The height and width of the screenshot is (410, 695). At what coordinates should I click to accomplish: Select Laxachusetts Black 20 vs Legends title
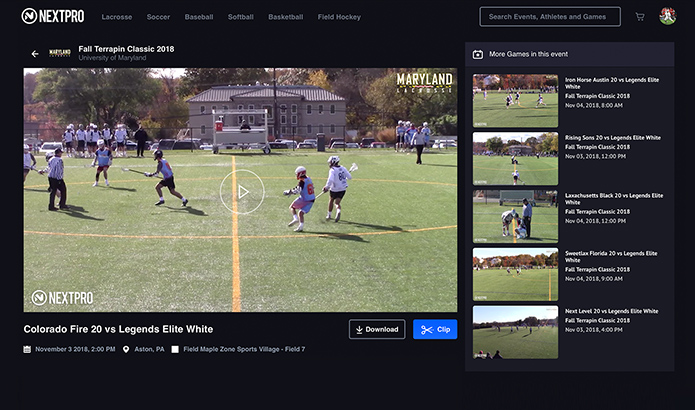click(x=614, y=199)
